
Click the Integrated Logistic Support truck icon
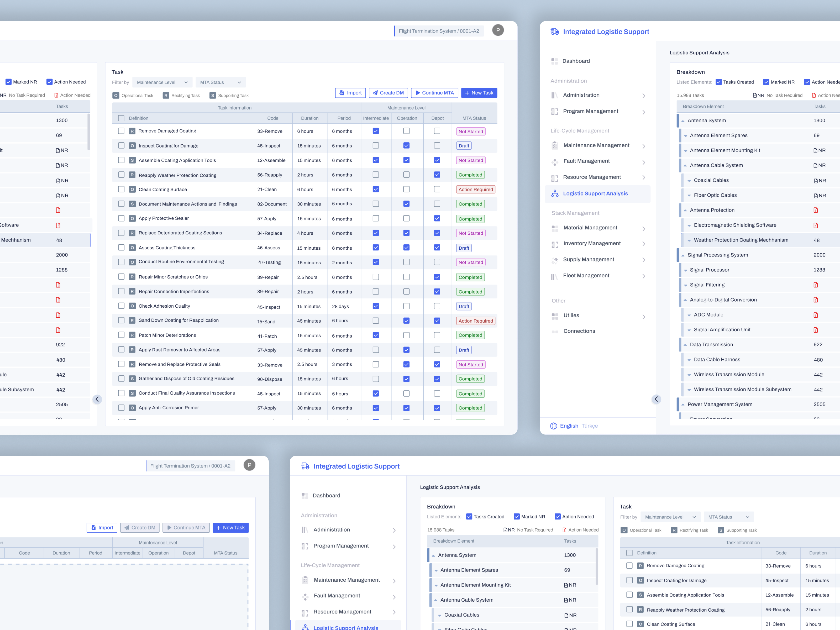(554, 31)
